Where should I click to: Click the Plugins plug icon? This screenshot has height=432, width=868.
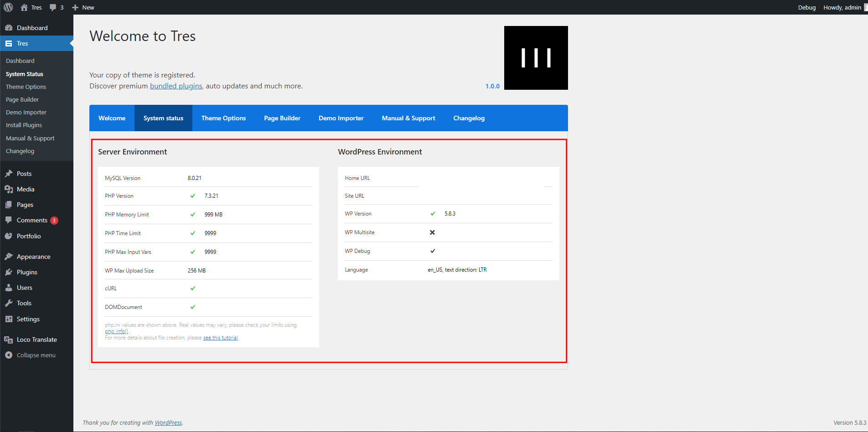(9, 272)
